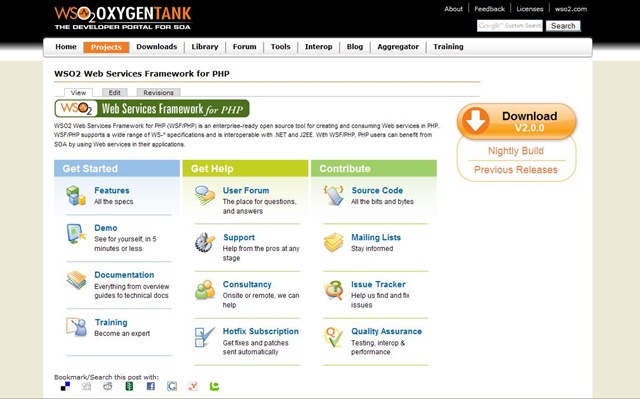Open the Training link under Get Started
This screenshot has width=640, height=399.
point(111,322)
